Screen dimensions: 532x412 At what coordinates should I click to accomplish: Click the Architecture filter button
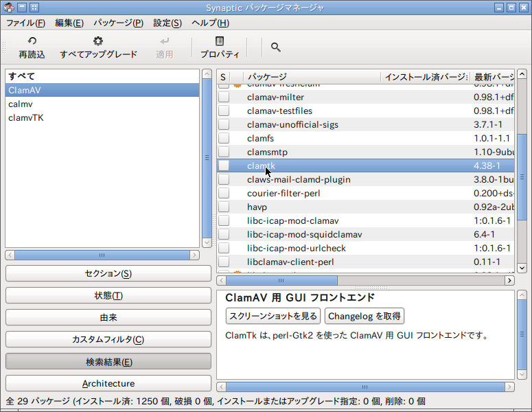click(x=108, y=383)
